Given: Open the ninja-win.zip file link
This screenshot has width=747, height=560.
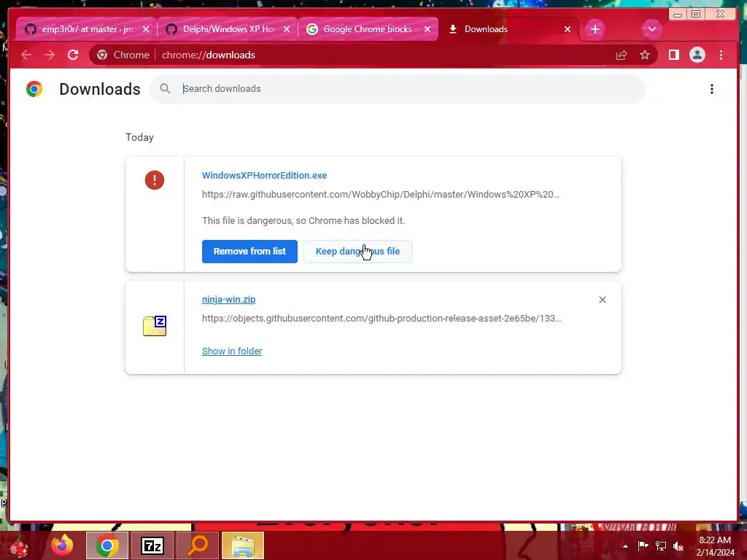Looking at the screenshot, I should click(x=228, y=300).
